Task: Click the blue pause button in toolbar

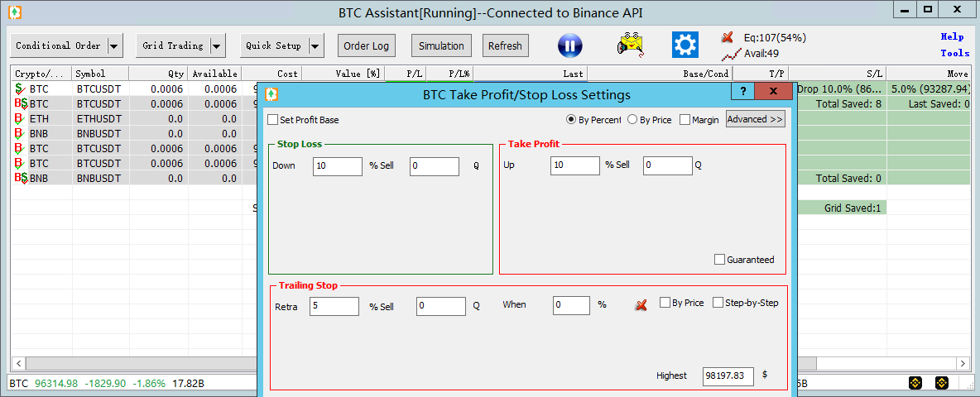Action: (x=569, y=45)
